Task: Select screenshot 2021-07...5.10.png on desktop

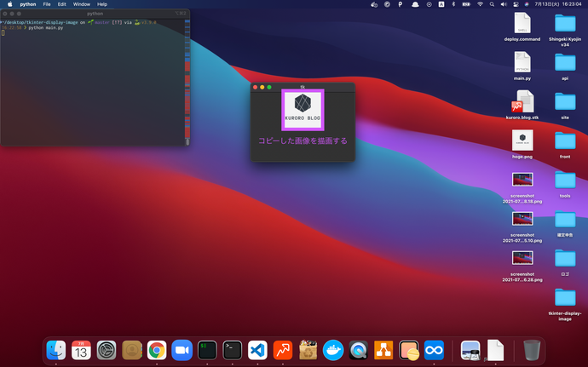Action: tap(522, 227)
